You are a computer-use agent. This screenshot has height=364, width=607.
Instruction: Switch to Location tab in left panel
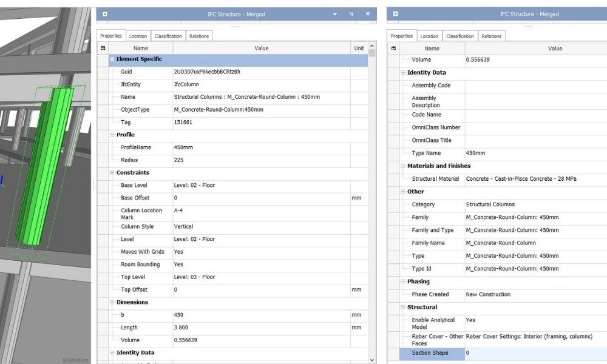click(138, 36)
